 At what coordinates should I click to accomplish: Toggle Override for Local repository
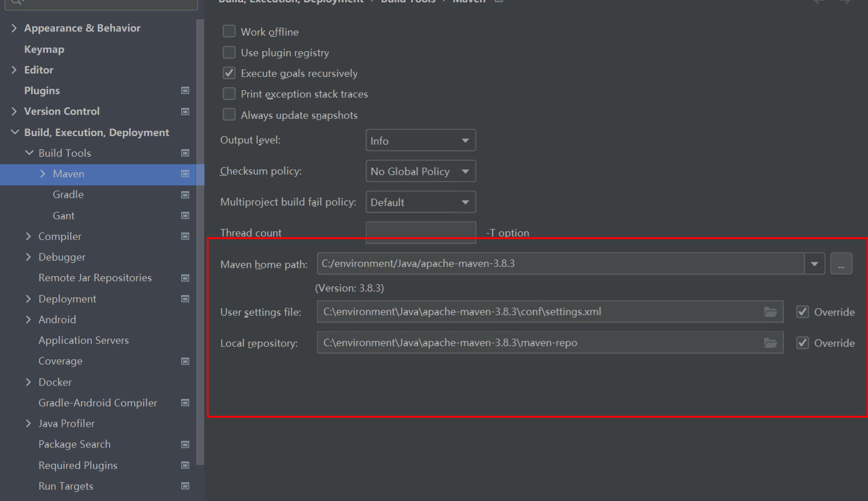point(803,343)
